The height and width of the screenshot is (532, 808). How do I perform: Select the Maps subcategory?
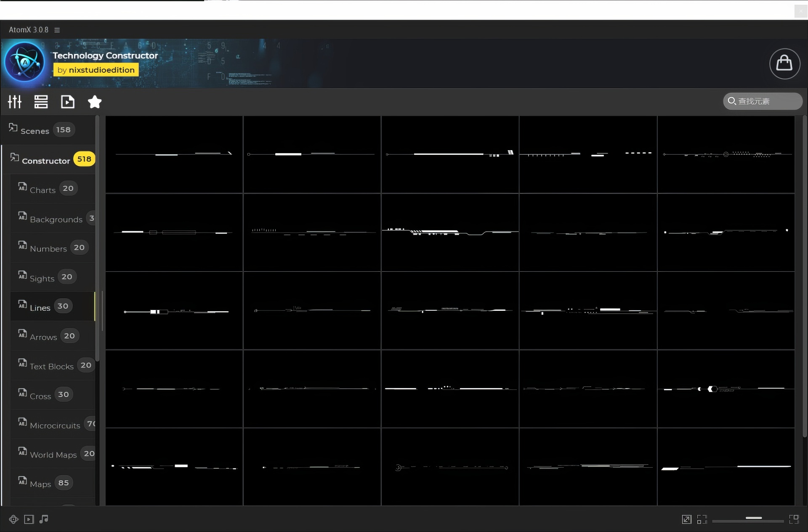click(53, 483)
